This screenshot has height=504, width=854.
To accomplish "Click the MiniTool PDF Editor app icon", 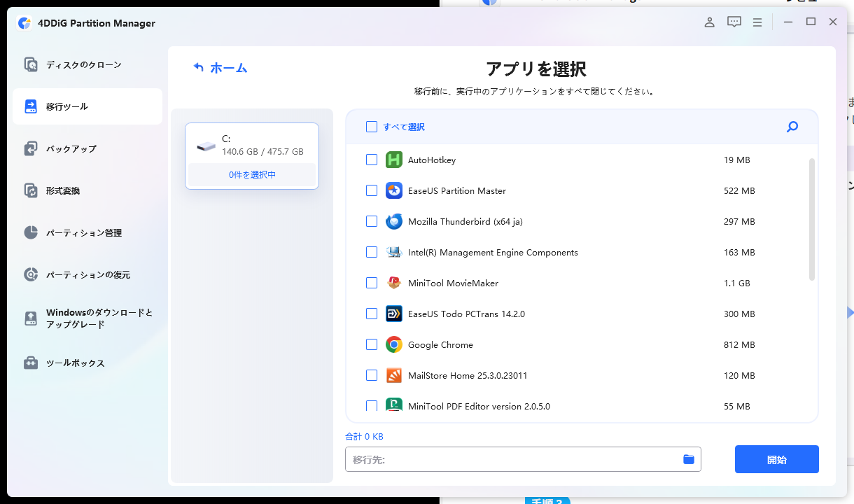I will [393, 405].
